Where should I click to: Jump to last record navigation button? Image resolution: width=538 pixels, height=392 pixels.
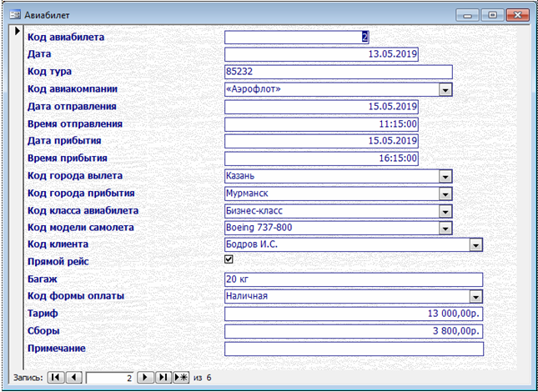(x=163, y=378)
